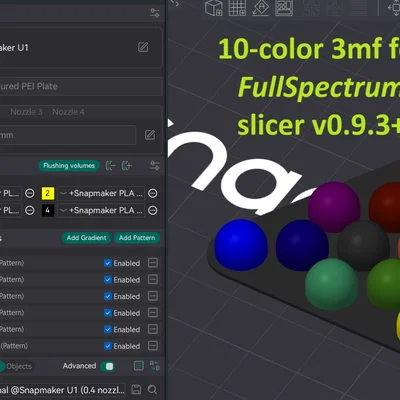Select the teal green sphere in viewport
Screen dimensions: 400x400
click(331, 284)
